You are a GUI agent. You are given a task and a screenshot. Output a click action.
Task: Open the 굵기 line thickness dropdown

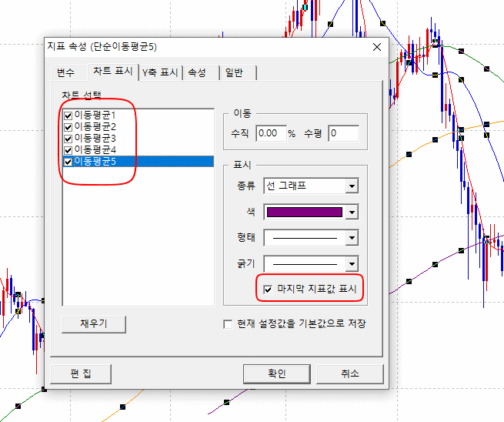click(x=352, y=263)
